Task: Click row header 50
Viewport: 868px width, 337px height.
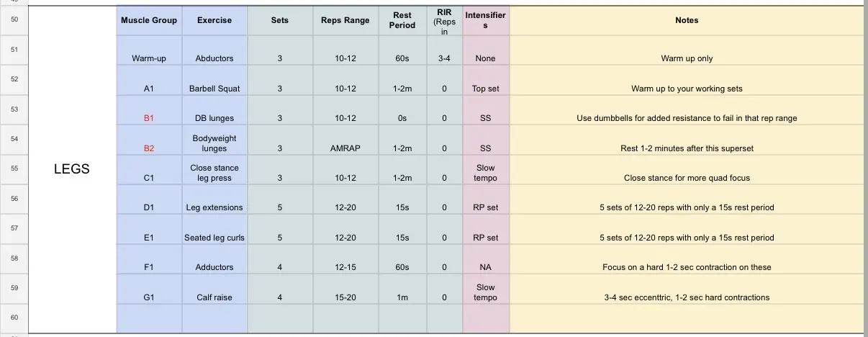Action: coord(15,20)
